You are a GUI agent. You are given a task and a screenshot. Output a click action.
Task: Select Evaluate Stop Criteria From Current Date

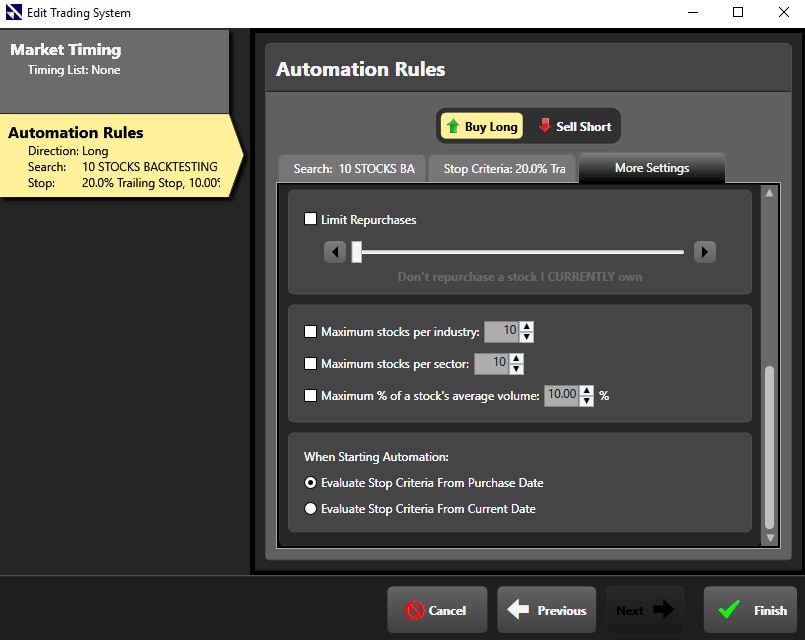310,509
